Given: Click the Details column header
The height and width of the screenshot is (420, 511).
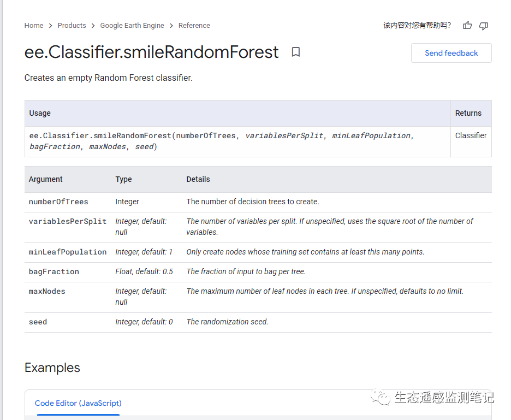Looking at the screenshot, I should (x=198, y=179).
